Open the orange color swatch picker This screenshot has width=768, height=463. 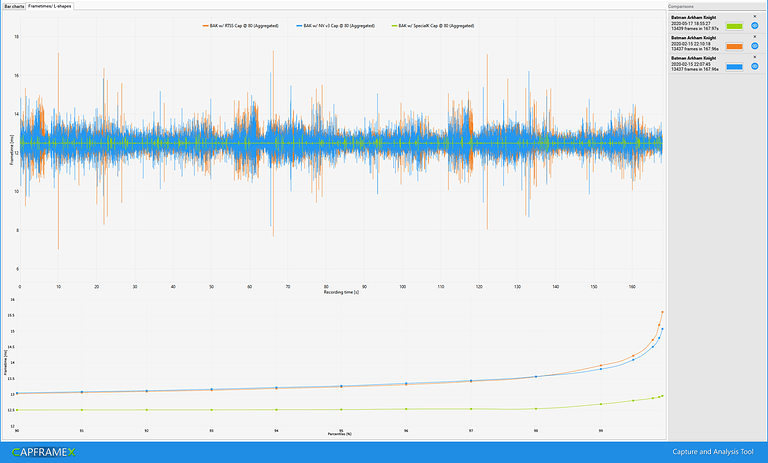click(734, 47)
